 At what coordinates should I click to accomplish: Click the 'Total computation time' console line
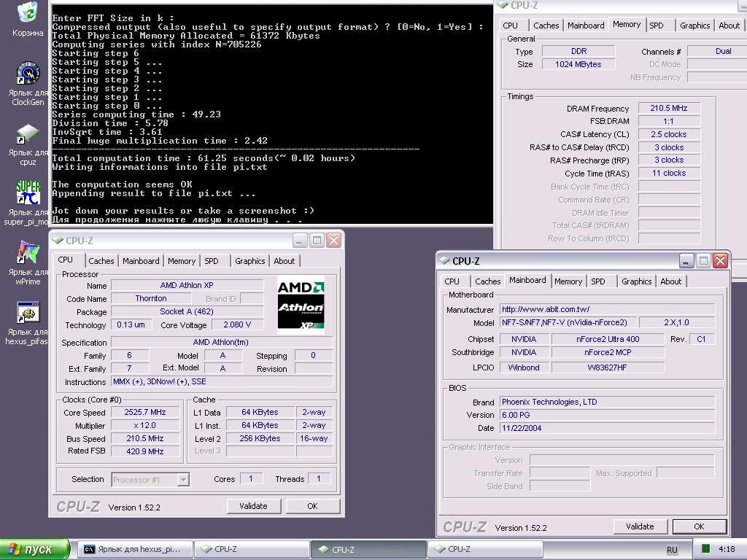[x=204, y=158]
